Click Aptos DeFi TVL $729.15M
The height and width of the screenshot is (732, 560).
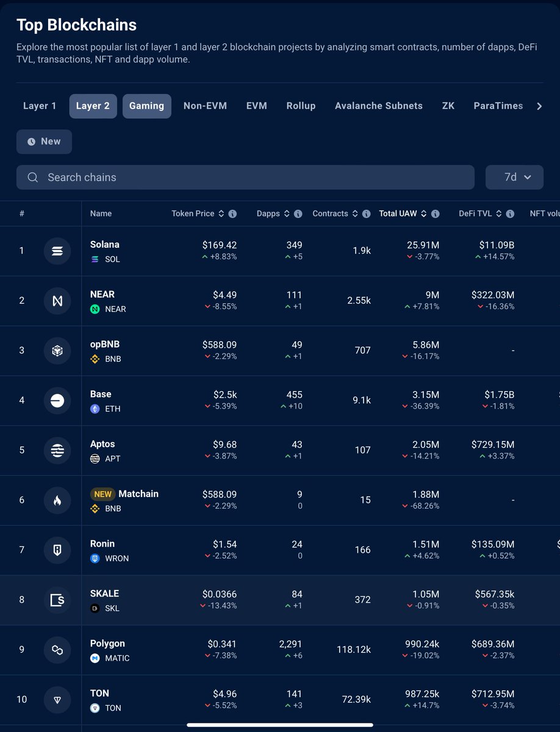click(x=493, y=444)
